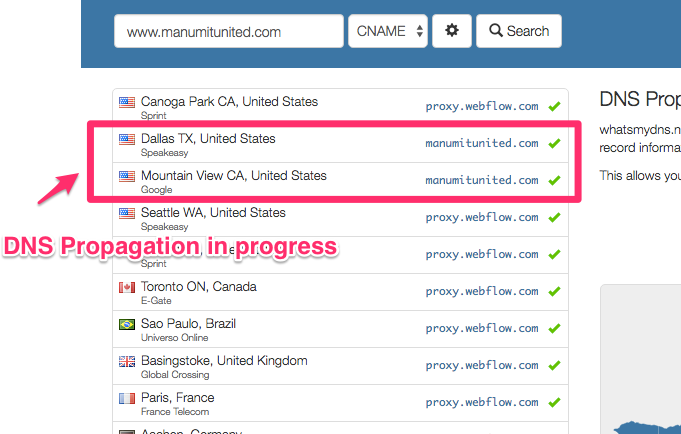681x434 pixels.
Task: Click 'E-Gate' provider label under Toronto
Action: point(156,301)
